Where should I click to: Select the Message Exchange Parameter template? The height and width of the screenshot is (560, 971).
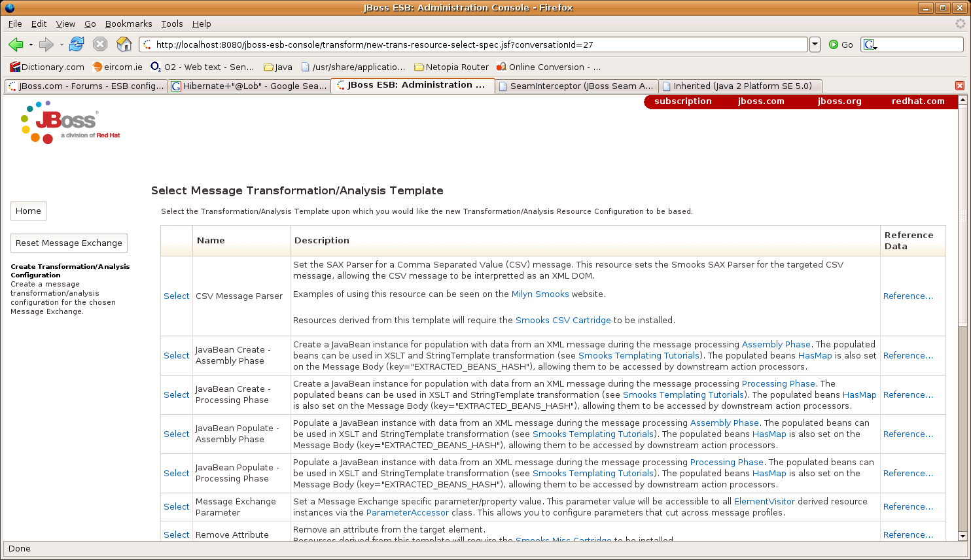[x=177, y=506]
